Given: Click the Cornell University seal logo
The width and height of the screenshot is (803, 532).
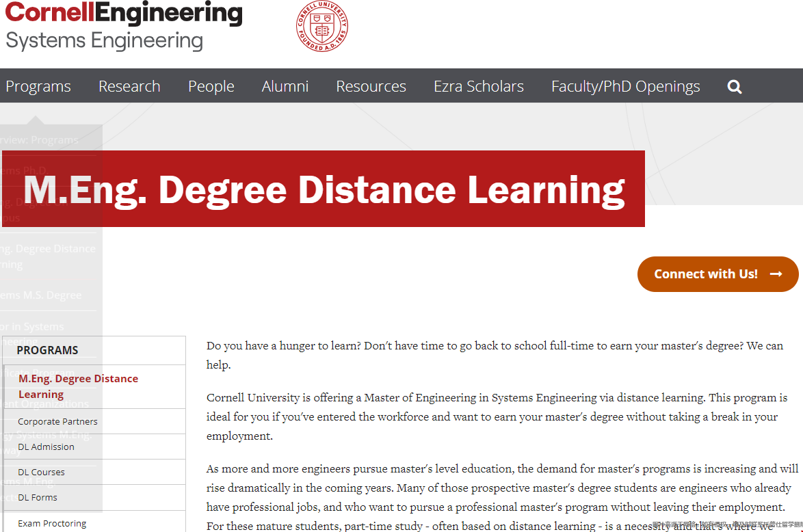Looking at the screenshot, I should pyautogui.click(x=322, y=26).
